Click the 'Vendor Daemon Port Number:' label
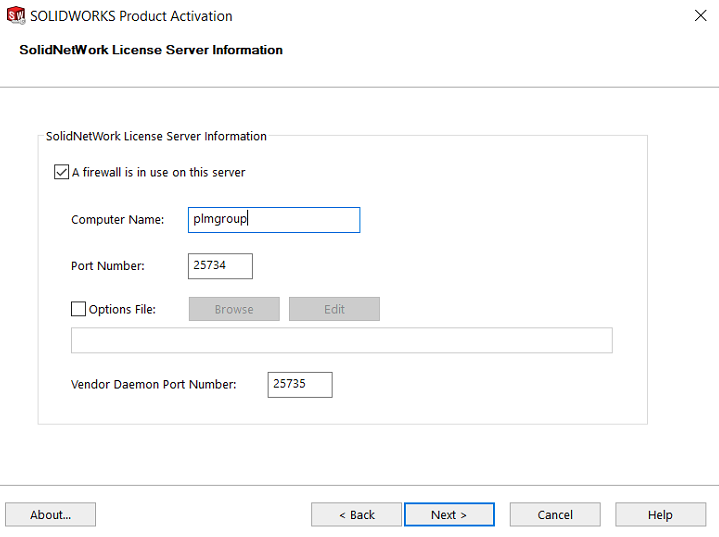The width and height of the screenshot is (719, 537). [x=154, y=384]
